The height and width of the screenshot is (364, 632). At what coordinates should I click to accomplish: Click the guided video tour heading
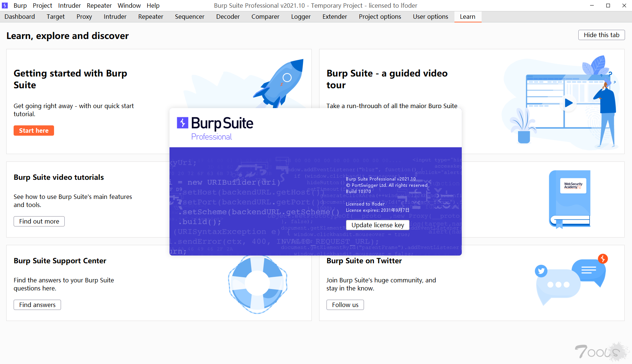tap(387, 79)
